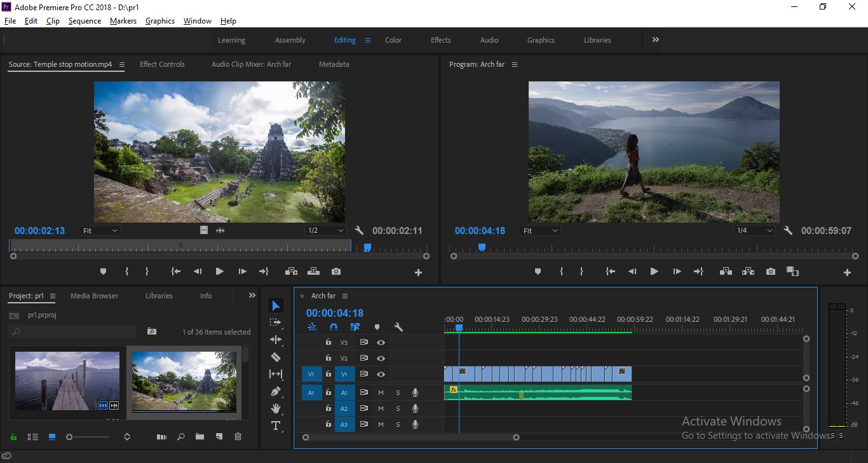Hide track V1 with its eye icon
The width and height of the screenshot is (868, 463).
(x=381, y=375)
